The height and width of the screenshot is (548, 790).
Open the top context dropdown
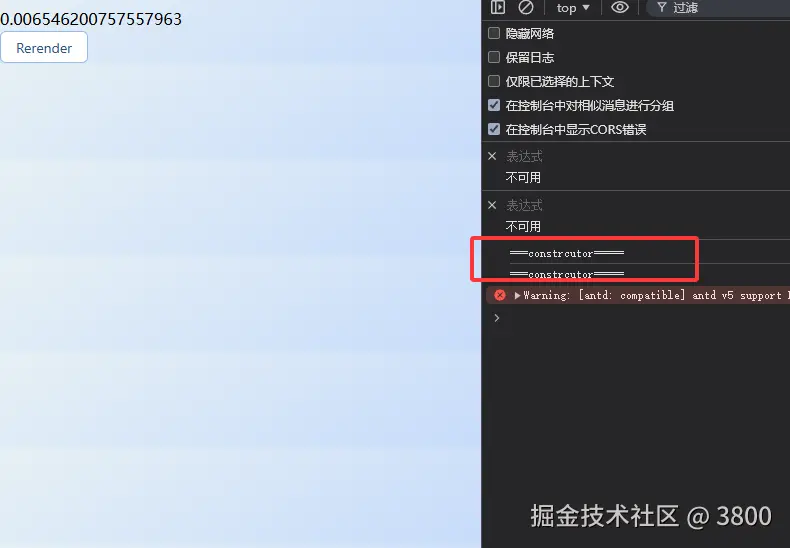click(573, 8)
